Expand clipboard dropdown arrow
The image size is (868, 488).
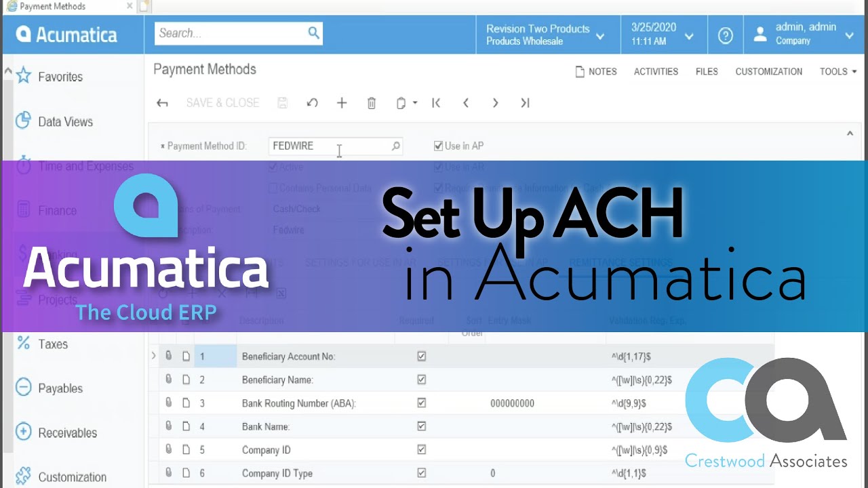[x=415, y=103]
